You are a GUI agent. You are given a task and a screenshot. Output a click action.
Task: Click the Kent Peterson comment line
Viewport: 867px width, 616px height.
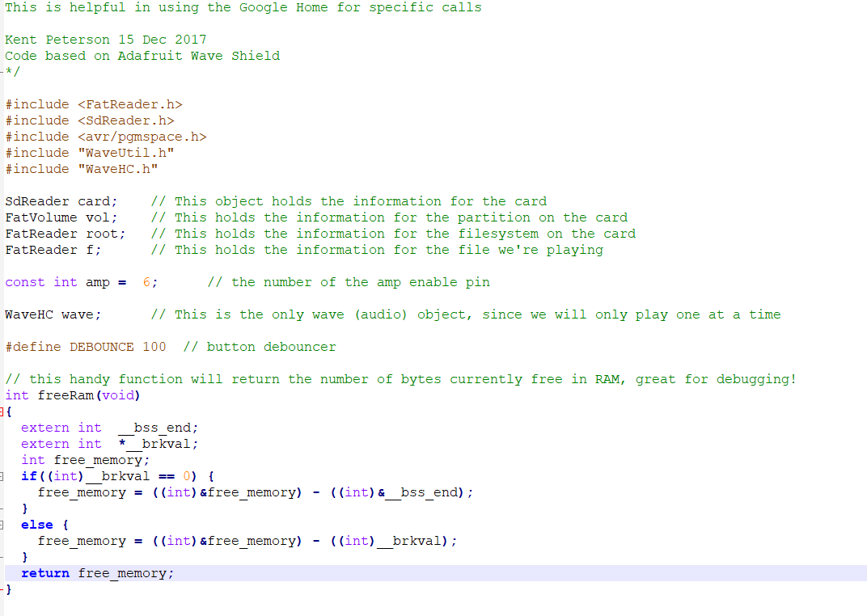coord(105,39)
